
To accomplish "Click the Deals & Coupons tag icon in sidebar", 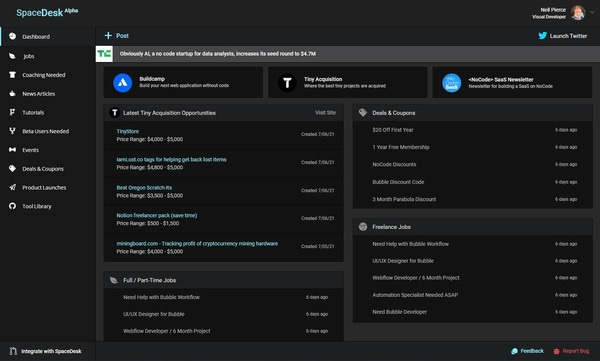I will point(13,168).
